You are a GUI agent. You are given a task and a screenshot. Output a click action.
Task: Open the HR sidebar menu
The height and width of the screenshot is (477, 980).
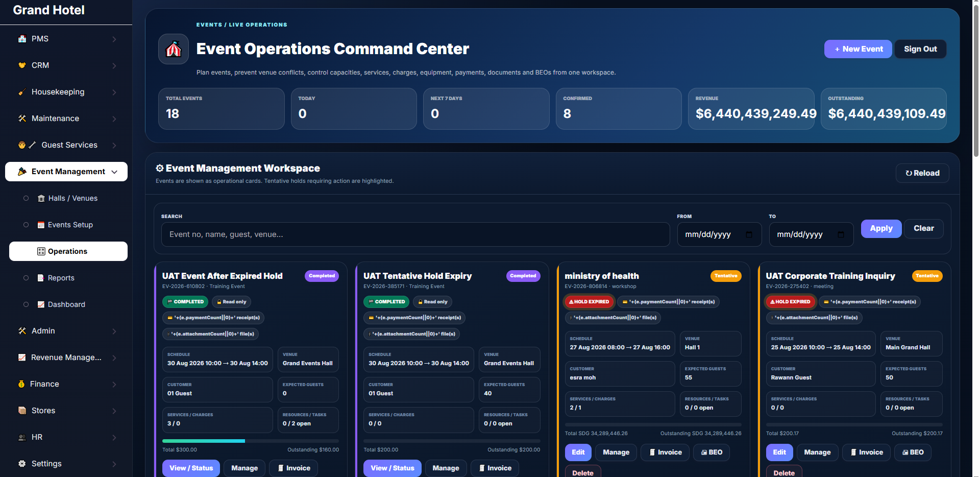[x=66, y=437]
